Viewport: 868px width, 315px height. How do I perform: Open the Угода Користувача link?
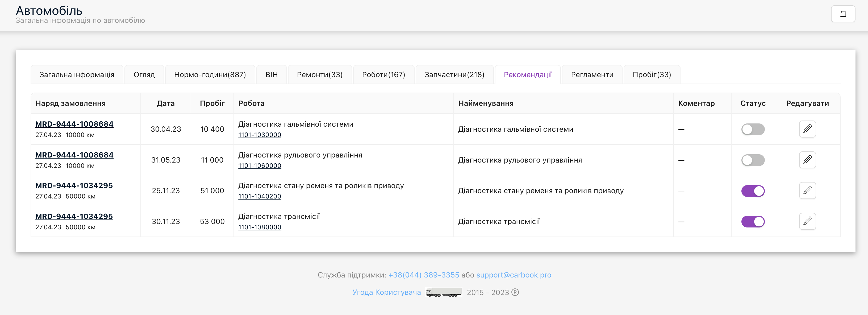point(386,292)
